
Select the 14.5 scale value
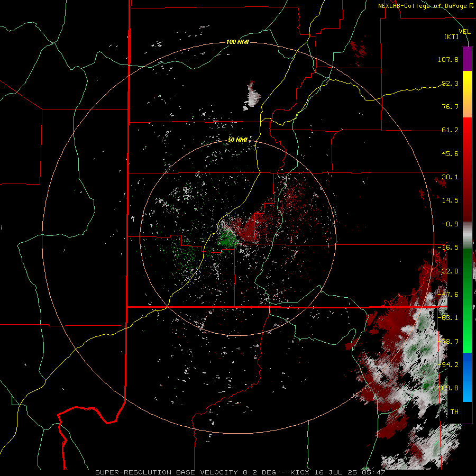[450, 200]
